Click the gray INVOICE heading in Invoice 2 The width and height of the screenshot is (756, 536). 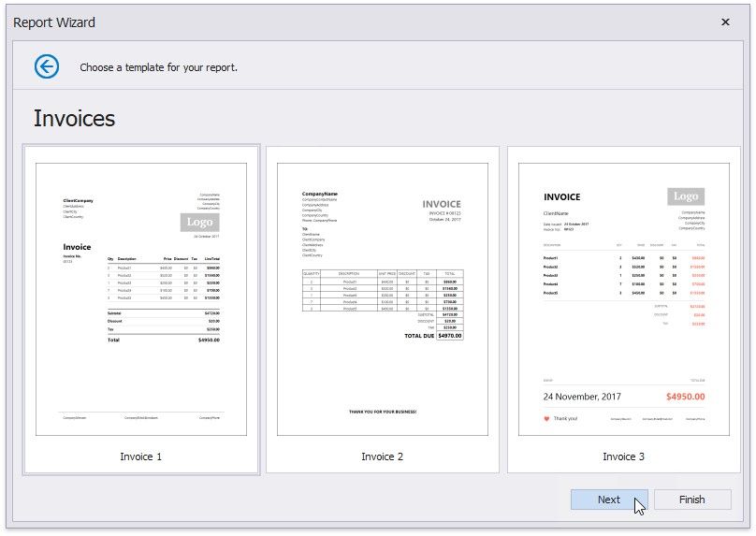click(442, 204)
